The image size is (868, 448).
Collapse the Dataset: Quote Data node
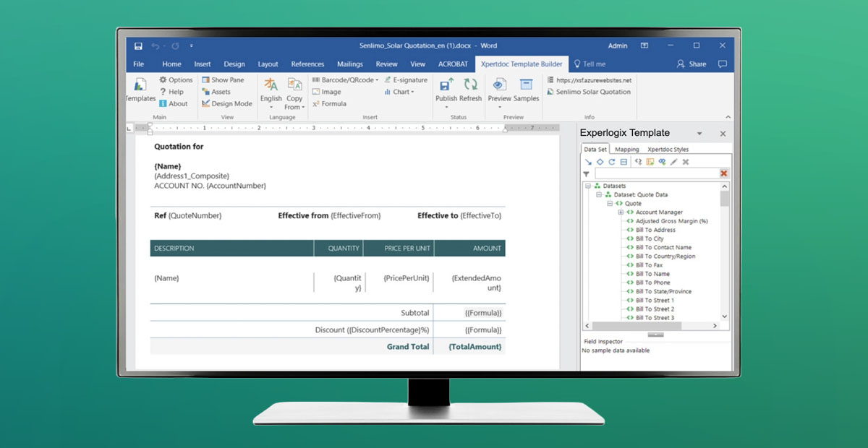[599, 195]
